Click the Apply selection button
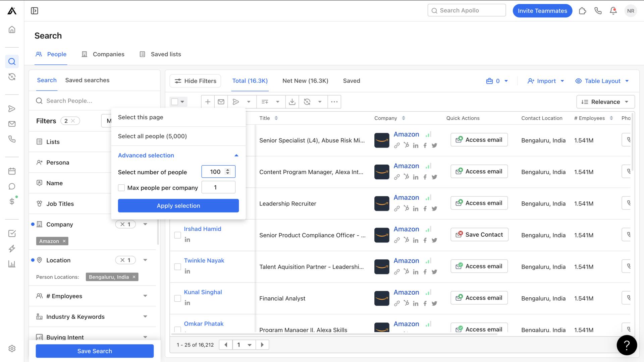 [178, 206]
